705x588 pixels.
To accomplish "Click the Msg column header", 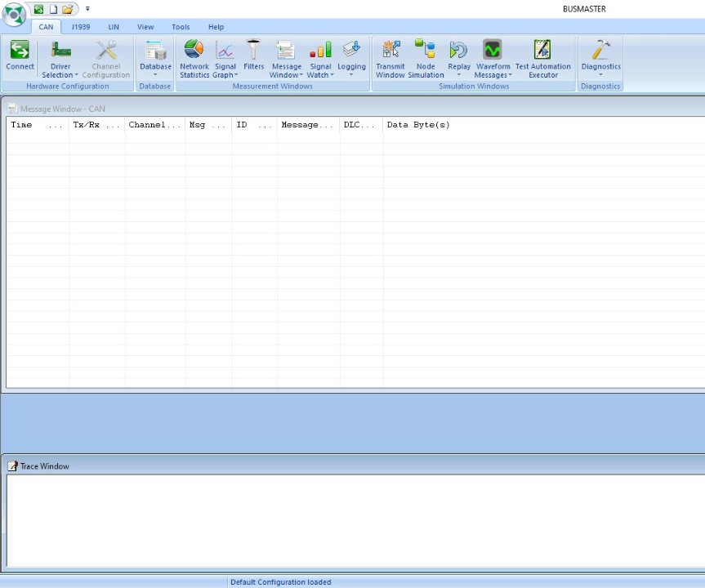I will click(208, 125).
